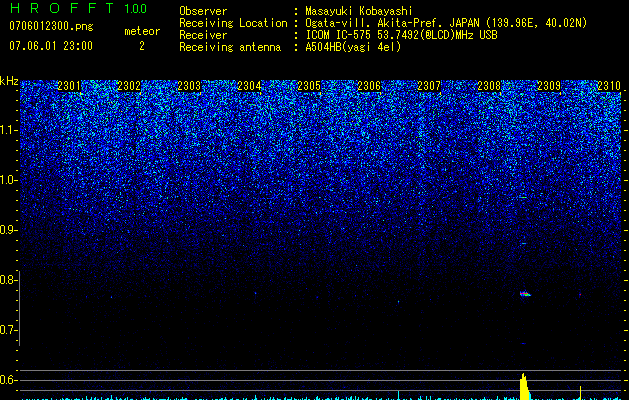The image size is (629, 400).
Task: Click the vertical gray bar beside 0.8 kHz
Action: tap(19, 308)
